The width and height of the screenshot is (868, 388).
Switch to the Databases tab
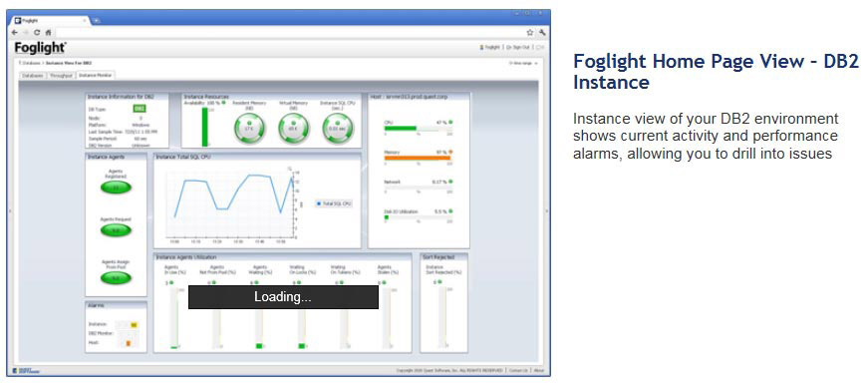click(x=33, y=75)
